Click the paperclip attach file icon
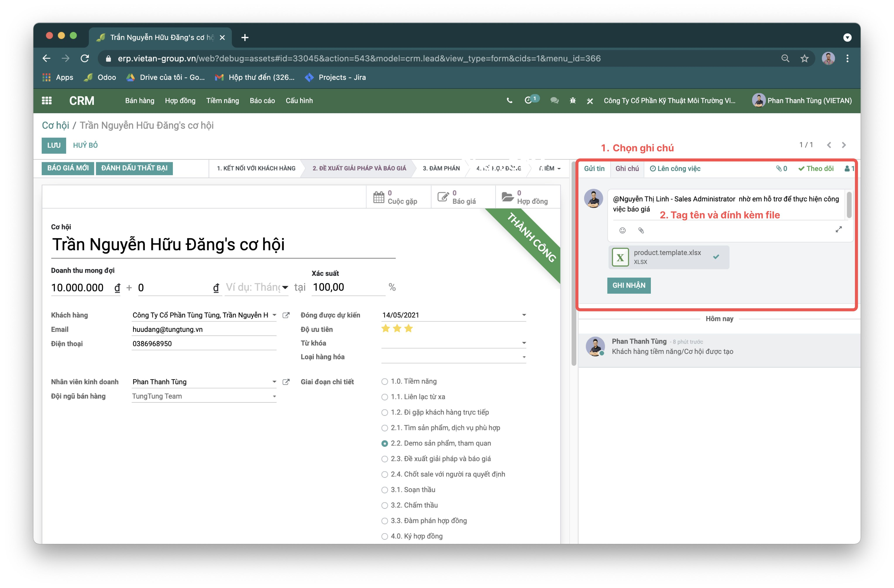The width and height of the screenshot is (894, 588). click(641, 230)
